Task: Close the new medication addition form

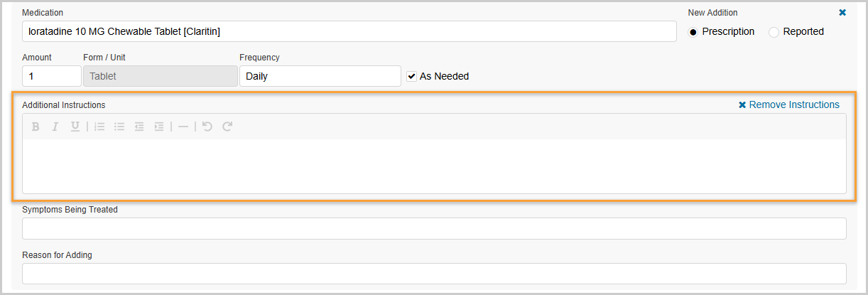Action: coord(842,12)
